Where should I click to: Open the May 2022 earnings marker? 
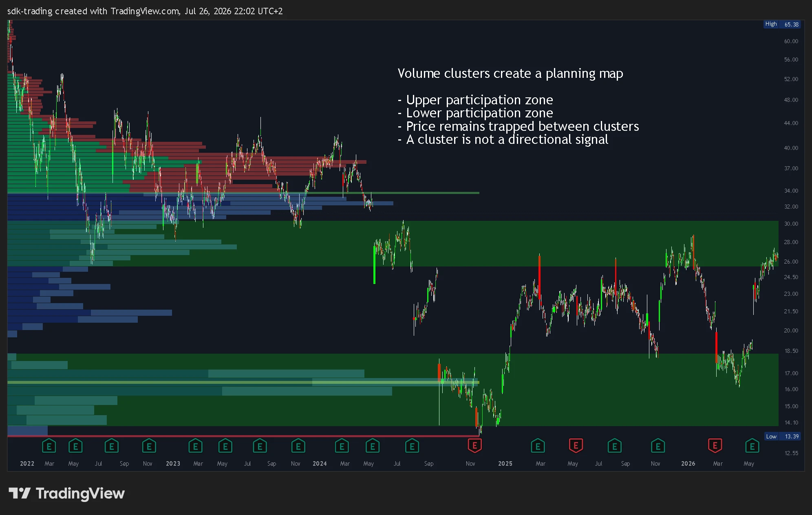click(x=75, y=446)
